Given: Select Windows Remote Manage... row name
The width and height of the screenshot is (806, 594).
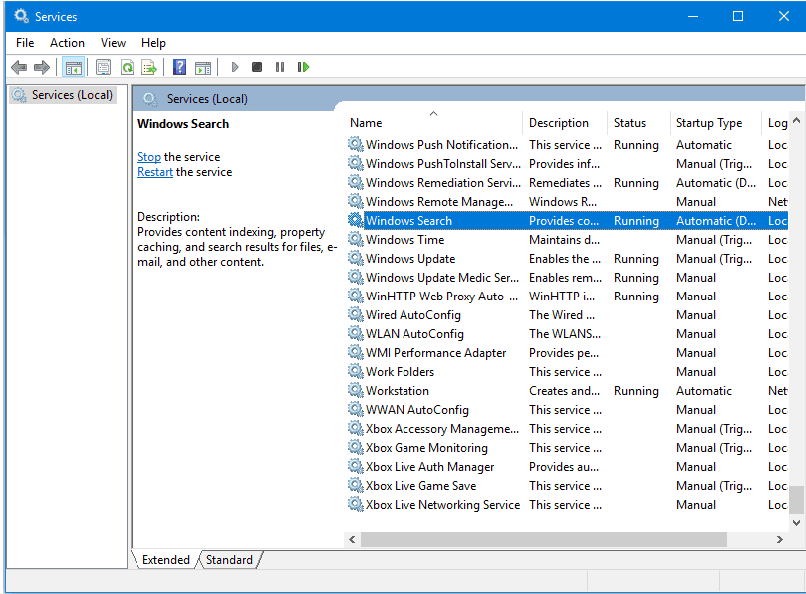Looking at the screenshot, I should point(439,202).
